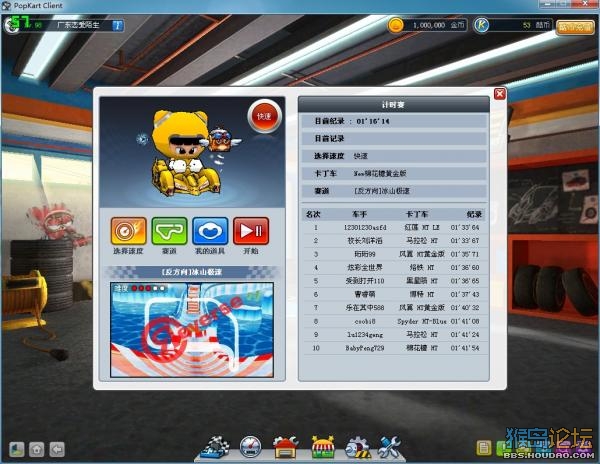The height and width of the screenshot is (464, 600).
Task: Click the back arrow button
Action: point(57,449)
